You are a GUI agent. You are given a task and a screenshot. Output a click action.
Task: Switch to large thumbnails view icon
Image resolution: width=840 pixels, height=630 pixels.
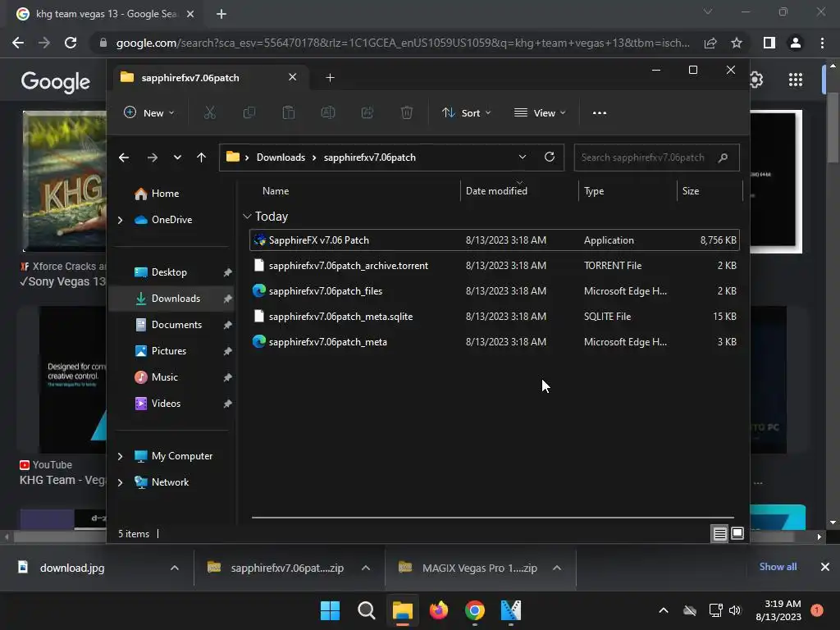[737, 533]
